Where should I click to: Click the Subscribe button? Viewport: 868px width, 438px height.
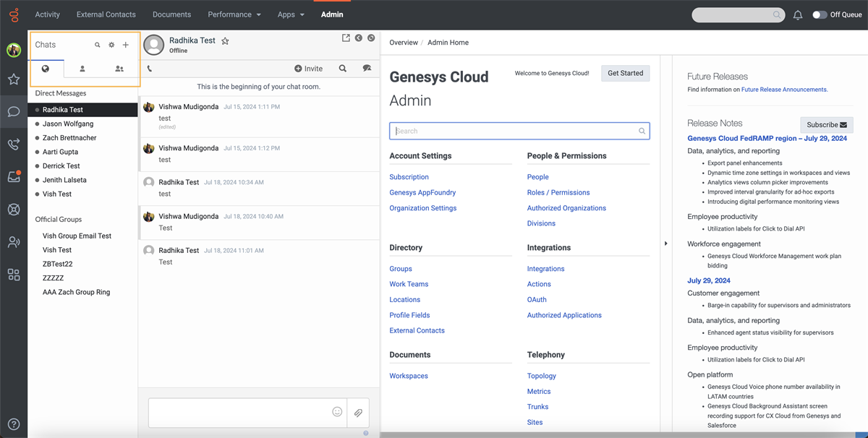coord(826,124)
